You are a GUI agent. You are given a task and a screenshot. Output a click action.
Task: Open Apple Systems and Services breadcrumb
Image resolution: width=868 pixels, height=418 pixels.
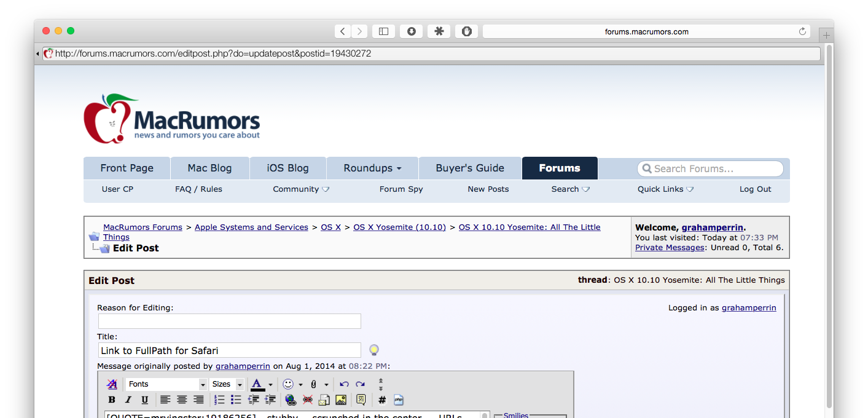(251, 227)
